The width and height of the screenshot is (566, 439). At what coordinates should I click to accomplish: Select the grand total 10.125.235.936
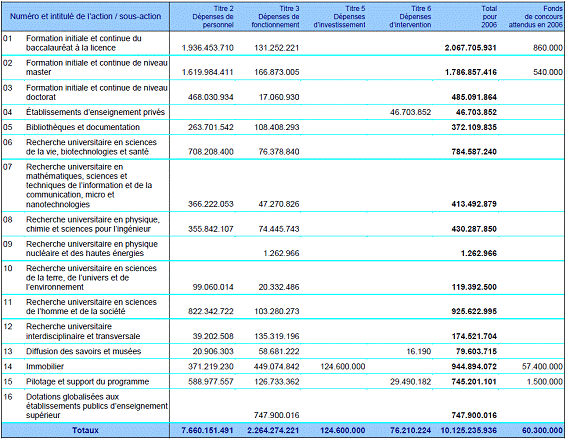469,430
